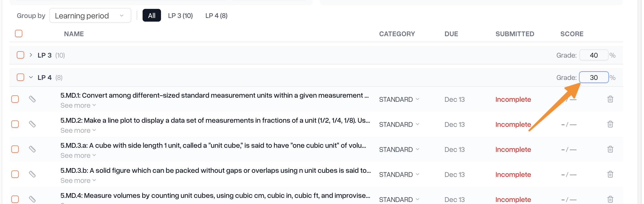This screenshot has height=204, width=644.
Task: Click the trash icon for 5.MD.1 row
Action: 610,99
